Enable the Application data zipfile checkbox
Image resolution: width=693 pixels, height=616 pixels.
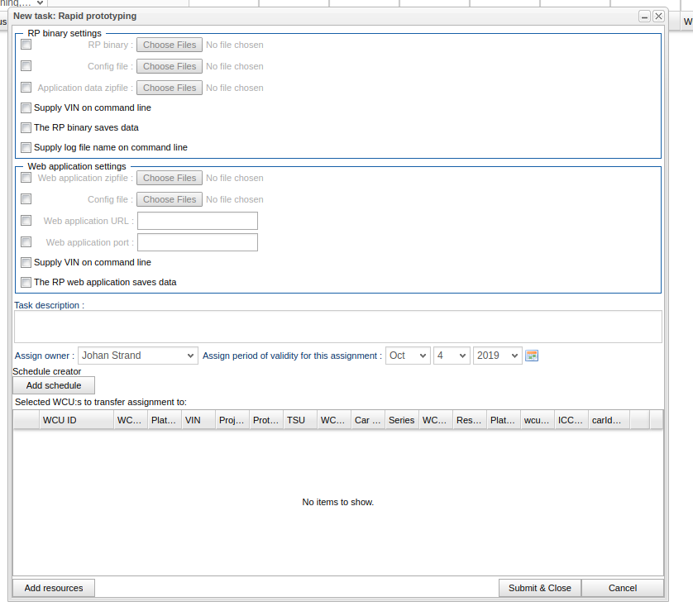point(26,88)
